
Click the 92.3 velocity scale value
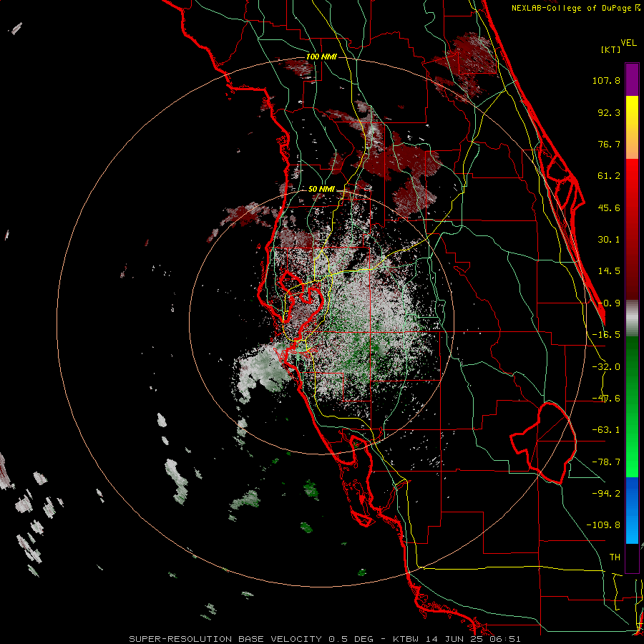tap(609, 112)
